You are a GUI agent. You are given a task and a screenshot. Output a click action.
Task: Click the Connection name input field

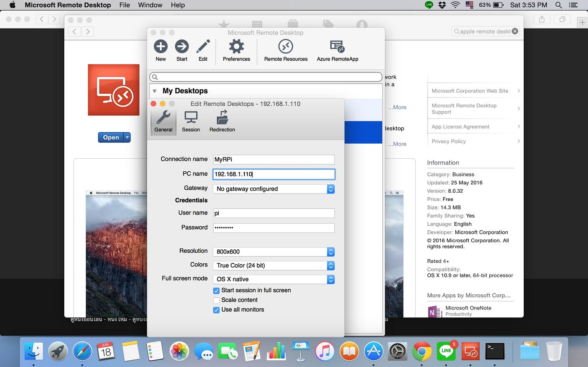click(274, 160)
